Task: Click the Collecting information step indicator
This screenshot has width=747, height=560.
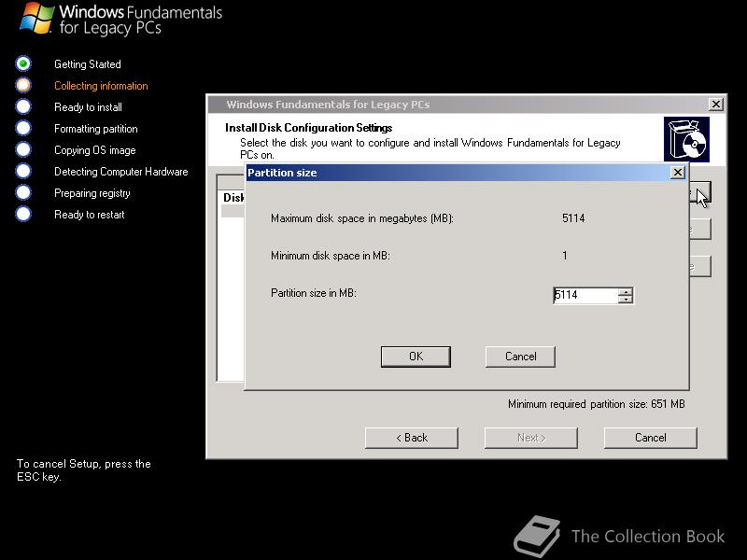Action: point(23,85)
